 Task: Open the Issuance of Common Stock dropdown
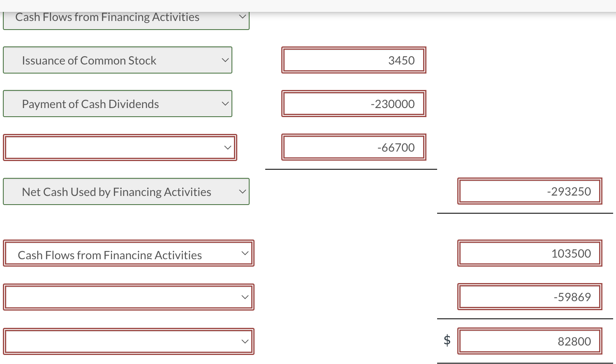[117, 60]
